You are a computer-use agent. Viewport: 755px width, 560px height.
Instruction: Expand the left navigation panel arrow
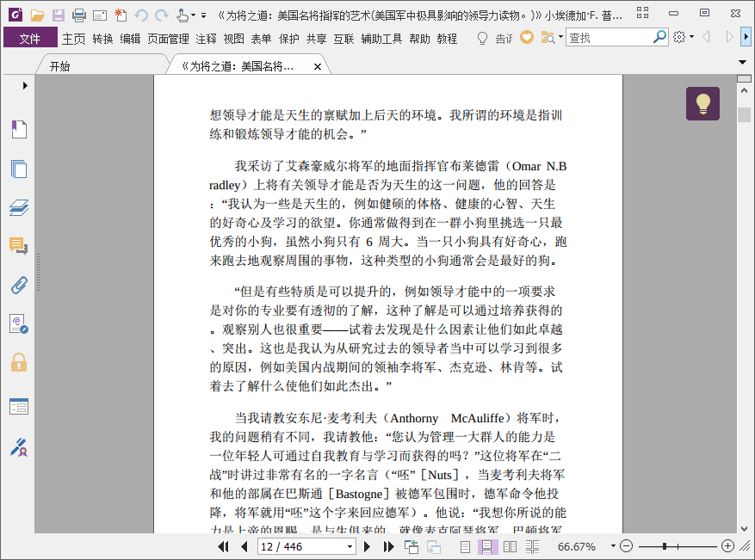point(25,86)
